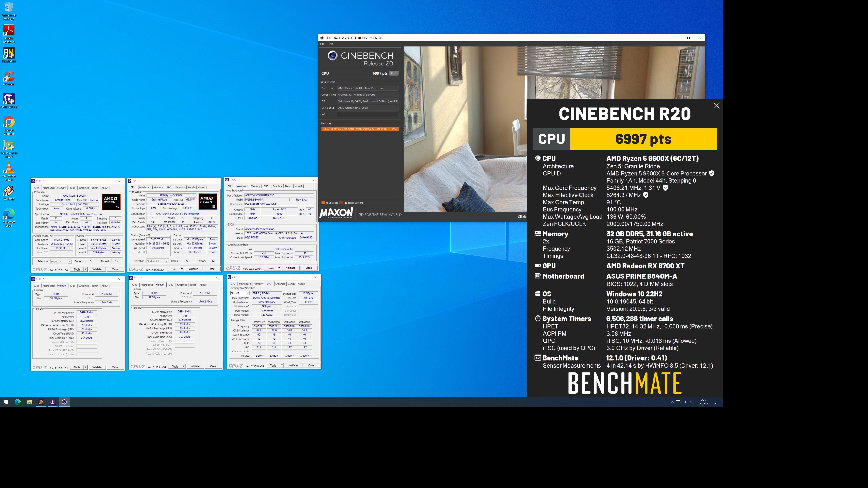Image resolution: width=868 pixels, height=488 pixels.
Task: Open Tools dropdown arrow in CPU-Z Mainboard window
Action: click(x=279, y=268)
